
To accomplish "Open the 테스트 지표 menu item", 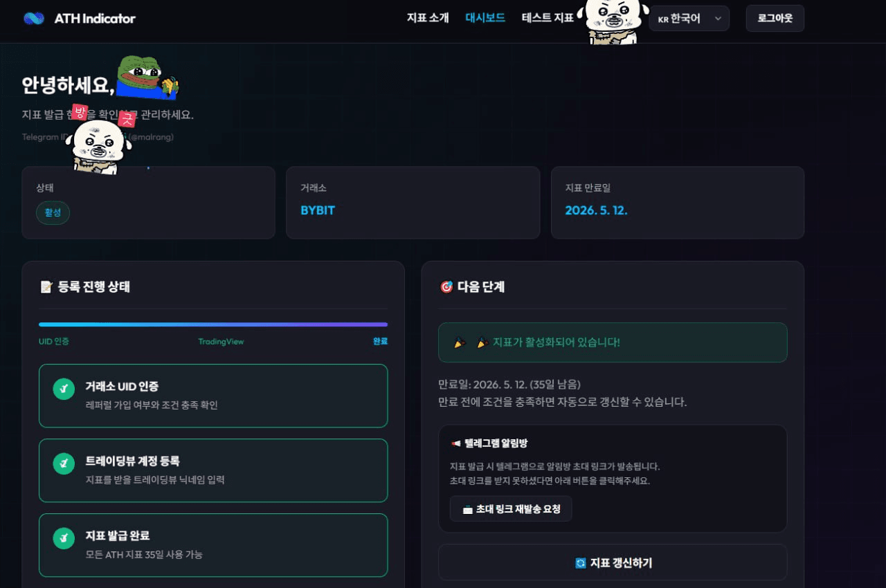I will click(548, 18).
